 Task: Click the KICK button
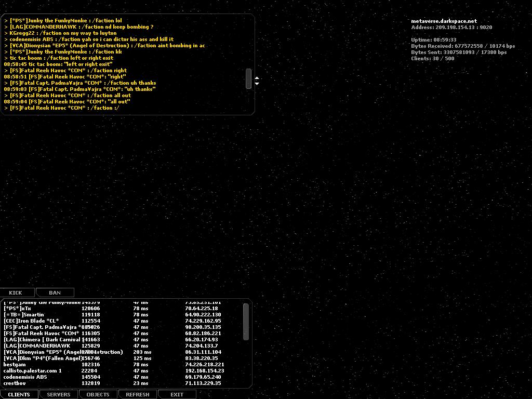click(16, 292)
